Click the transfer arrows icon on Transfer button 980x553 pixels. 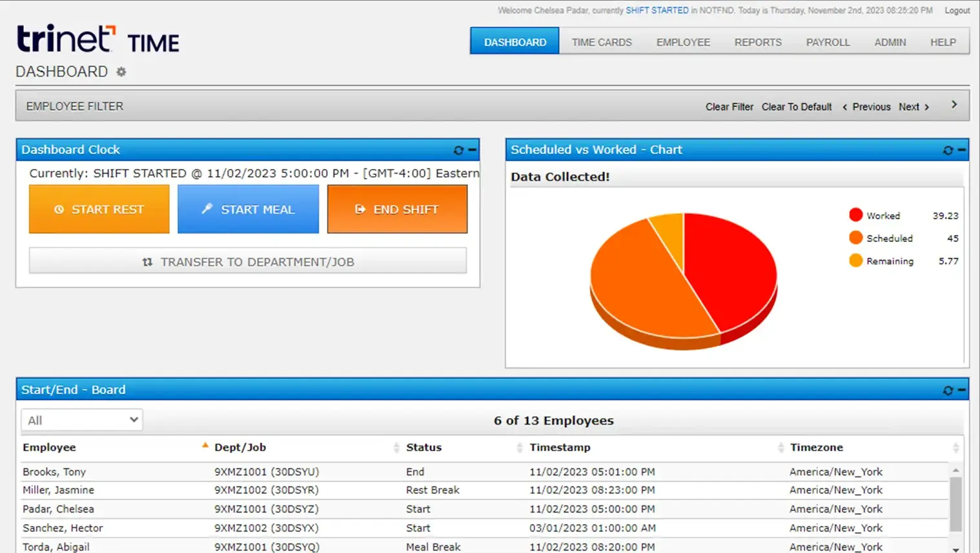[147, 261]
